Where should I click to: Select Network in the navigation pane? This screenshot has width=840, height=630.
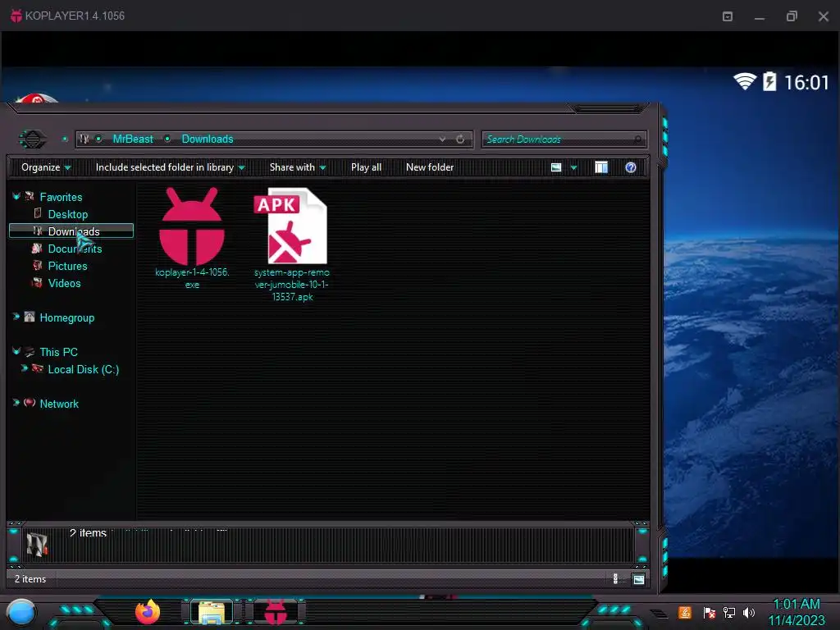(59, 404)
